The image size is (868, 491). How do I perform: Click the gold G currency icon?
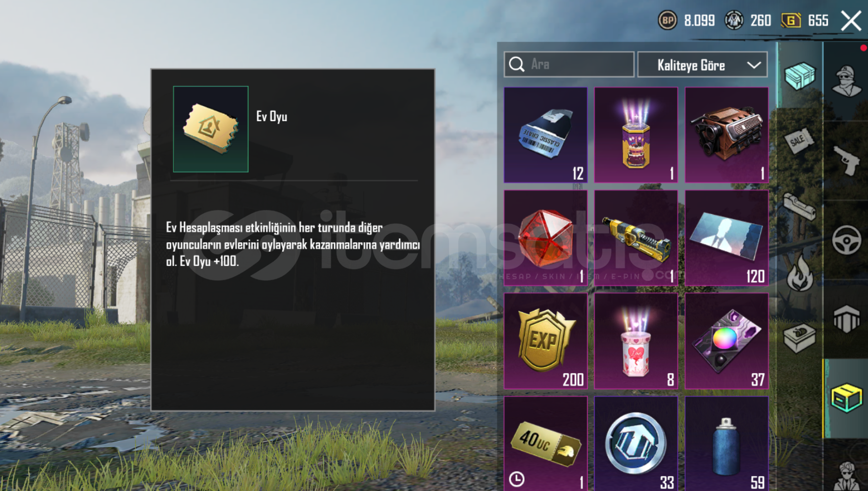coord(791,21)
